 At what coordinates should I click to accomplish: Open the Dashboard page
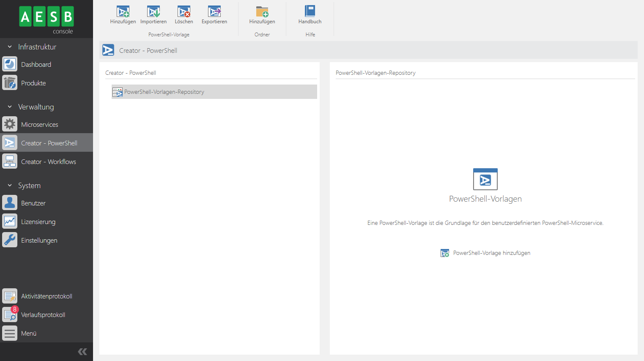[x=36, y=65]
